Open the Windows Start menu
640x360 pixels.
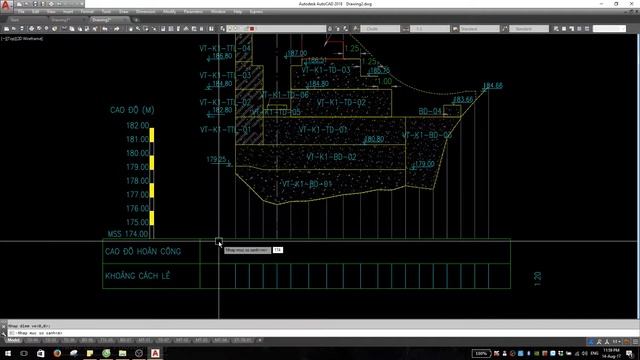pos(8,353)
